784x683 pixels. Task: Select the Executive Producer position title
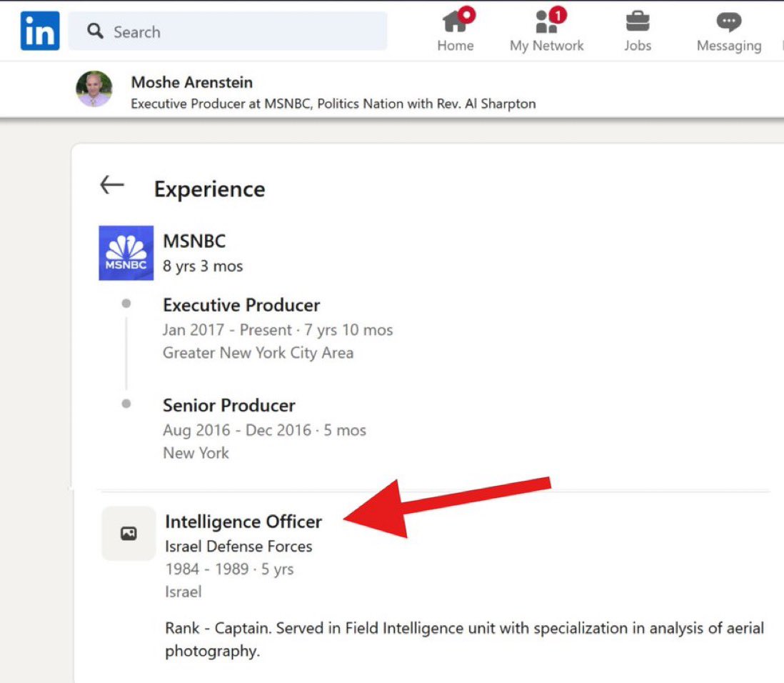[x=241, y=305]
